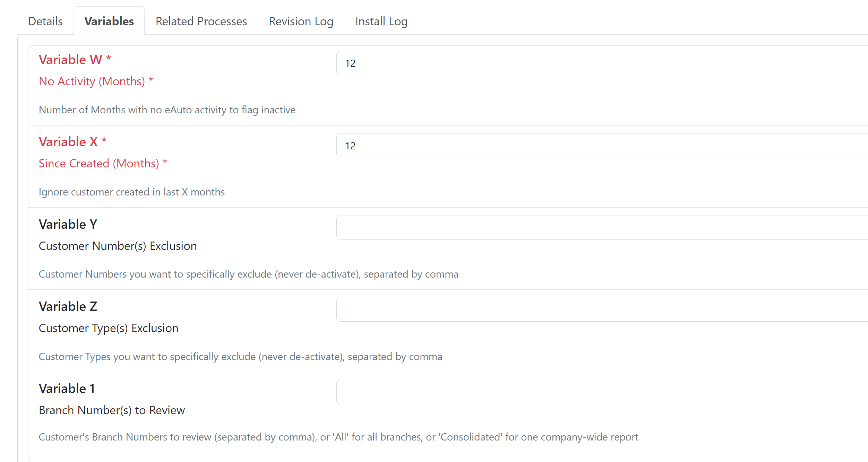This screenshot has height=462, width=868.
Task: Click the Variable X heading label
Action: [72, 141]
